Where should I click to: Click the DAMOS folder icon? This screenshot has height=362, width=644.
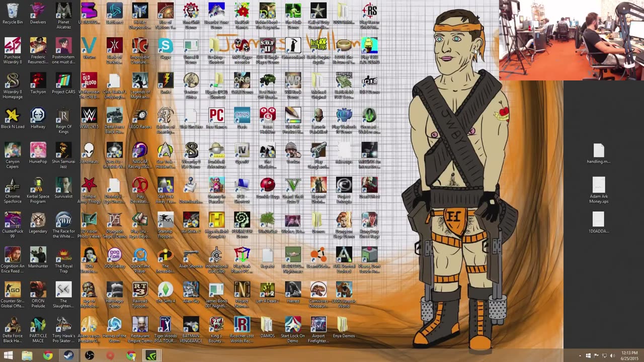267,326
